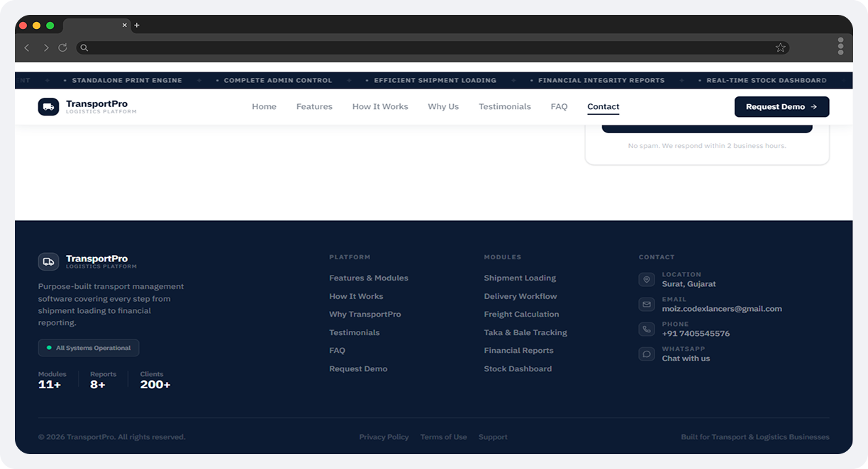Click the 8+ Reports stat

(x=103, y=380)
